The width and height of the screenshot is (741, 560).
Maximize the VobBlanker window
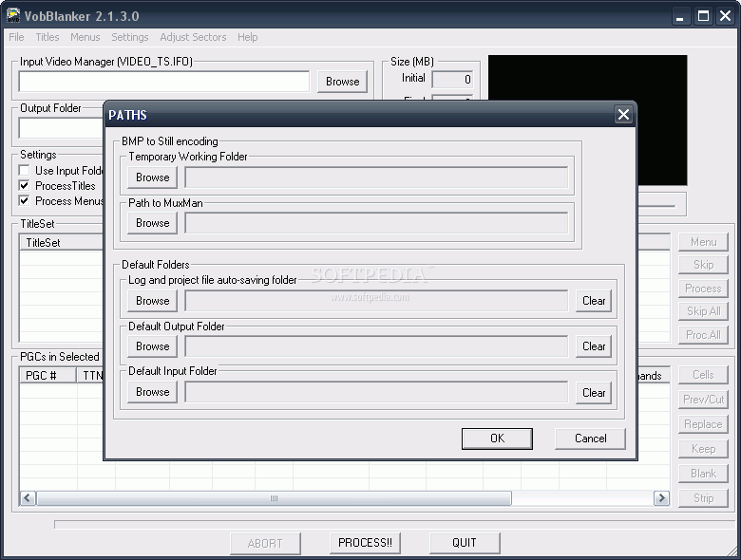[703, 16]
